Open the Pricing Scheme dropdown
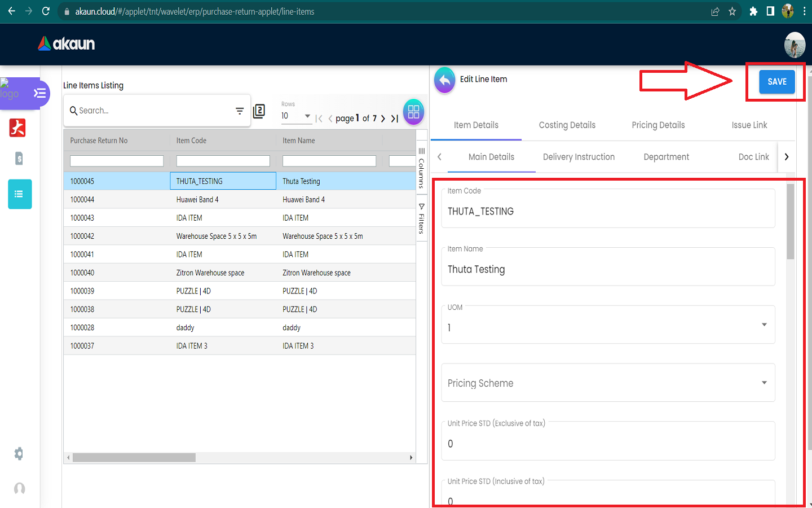This screenshot has width=812, height=508. (764, 383)
